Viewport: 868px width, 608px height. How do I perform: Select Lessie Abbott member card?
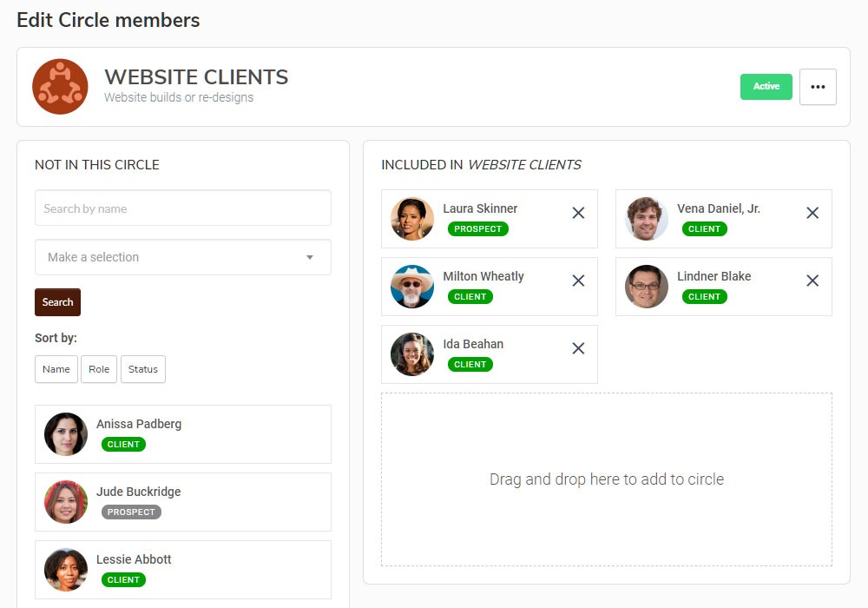pos(183,570)
